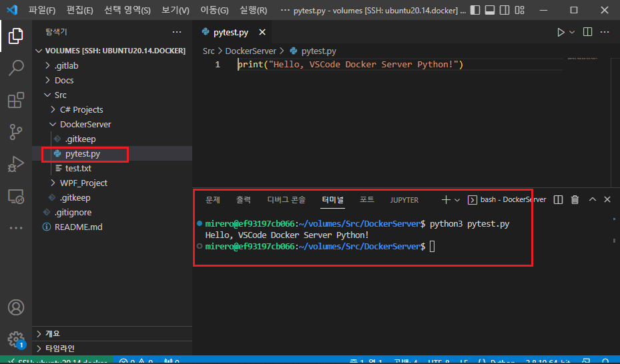Open the Search view in activity bar
620x364 pixels.
(x=16, y=68)
